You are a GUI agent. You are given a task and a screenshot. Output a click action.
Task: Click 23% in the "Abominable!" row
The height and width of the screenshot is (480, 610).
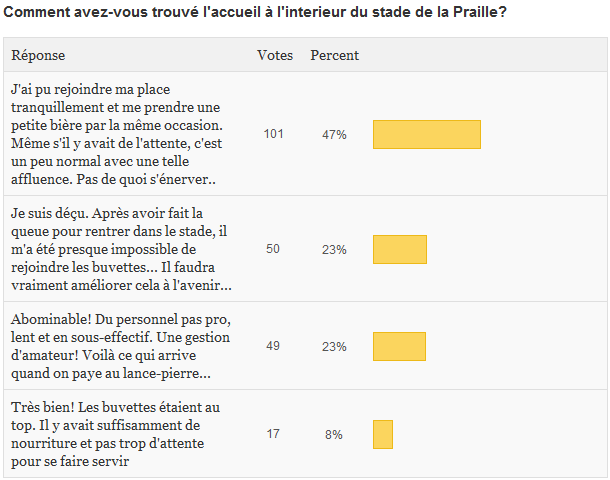[x=334, y=346]
